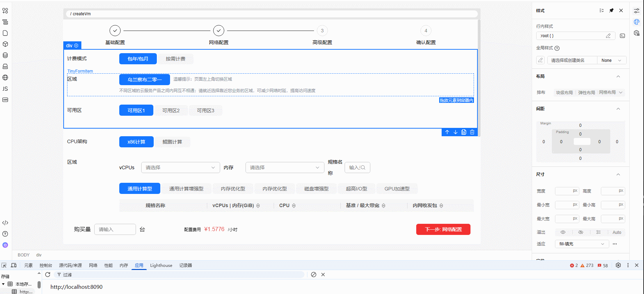The height and width of the screenshot is (294, 644).
Task: Open the data source icon in left sidebar
Action: click(x=5, y=55)
